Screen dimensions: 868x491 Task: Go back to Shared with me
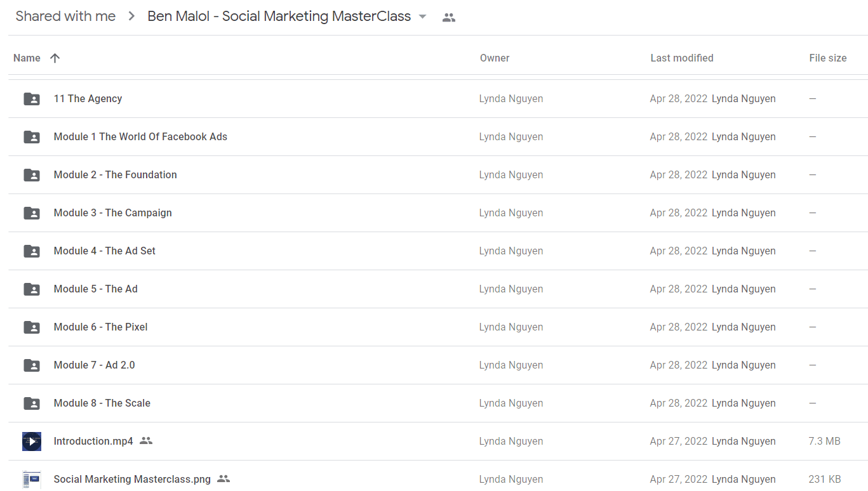click(65, 16)
